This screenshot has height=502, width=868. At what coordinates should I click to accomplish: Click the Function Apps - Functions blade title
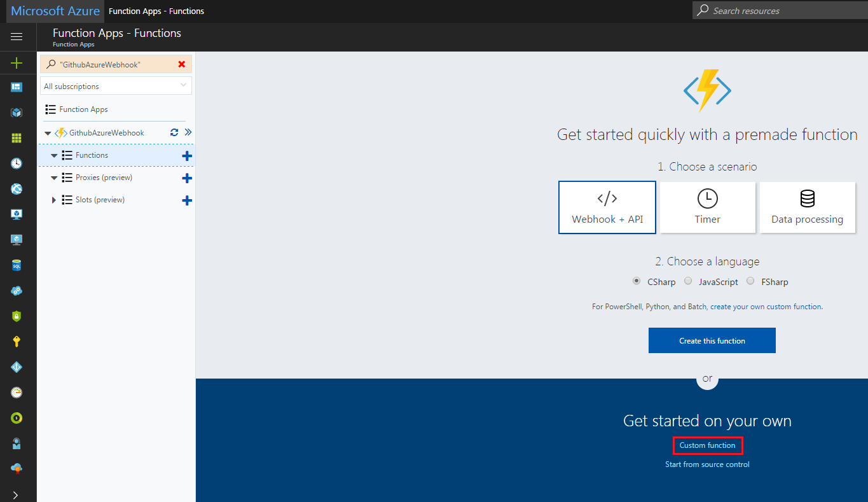[x=117, y=33]
